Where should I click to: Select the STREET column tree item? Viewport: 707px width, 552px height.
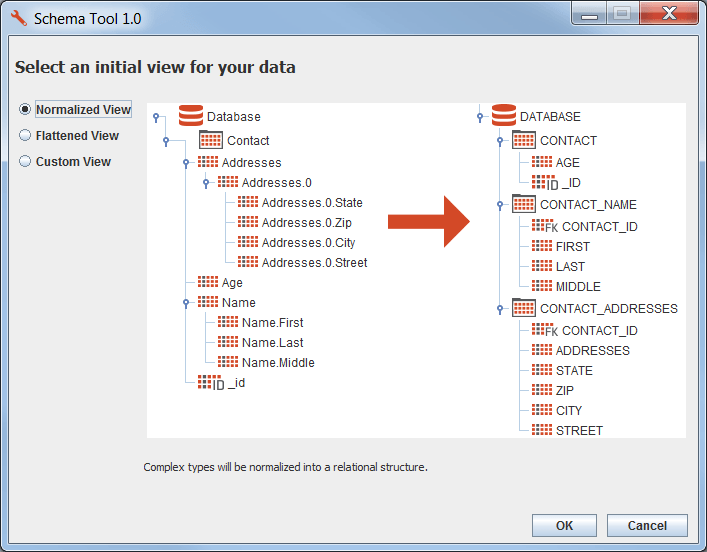click(579, 431)
